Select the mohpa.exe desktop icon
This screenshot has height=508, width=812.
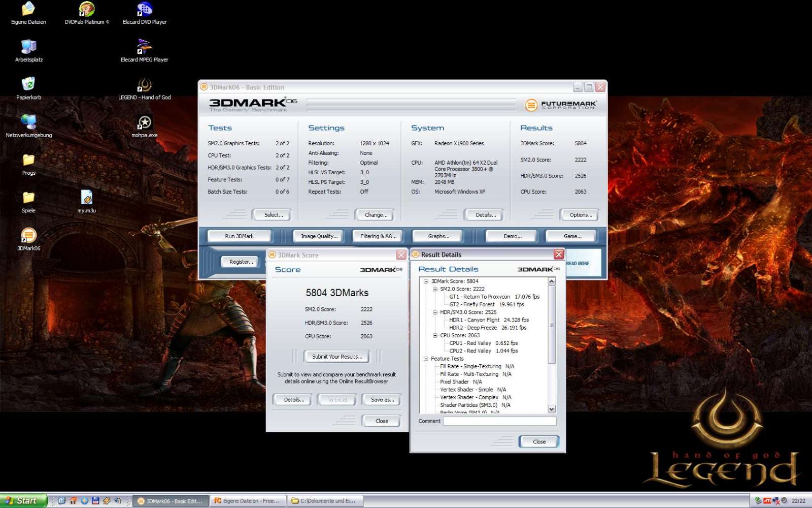[x=145, y=126]
